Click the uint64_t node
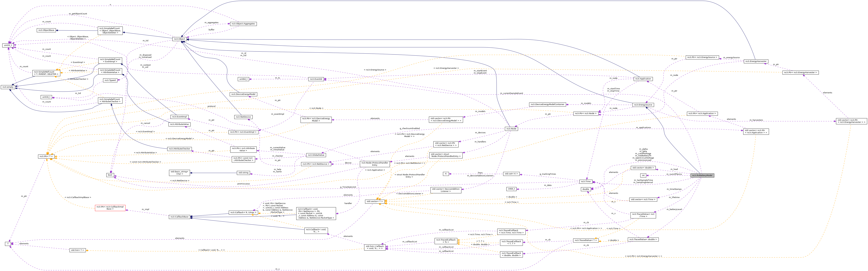Screen dimensions: 868x271 (243, 79)
